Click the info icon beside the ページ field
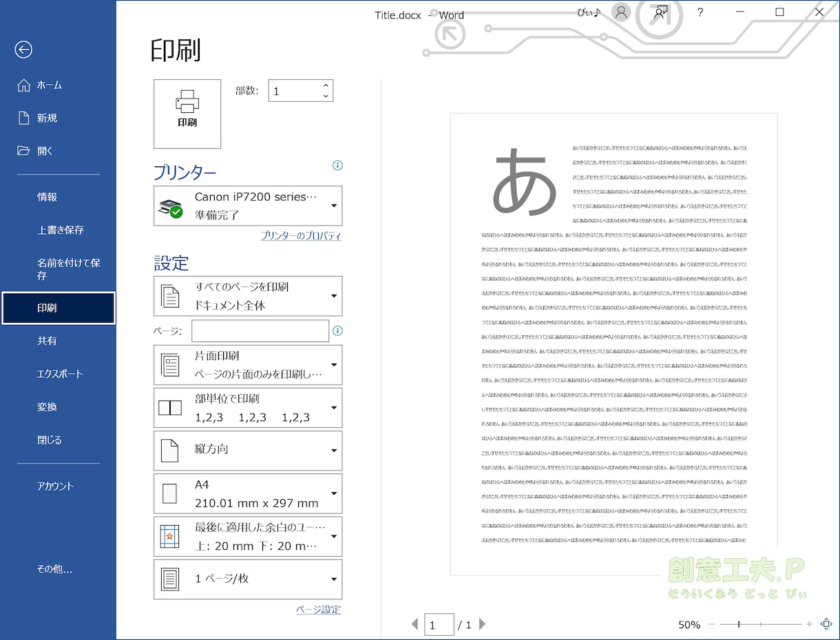Image resolution: width=840 pixels, height=640 pixels. (337, 331)
